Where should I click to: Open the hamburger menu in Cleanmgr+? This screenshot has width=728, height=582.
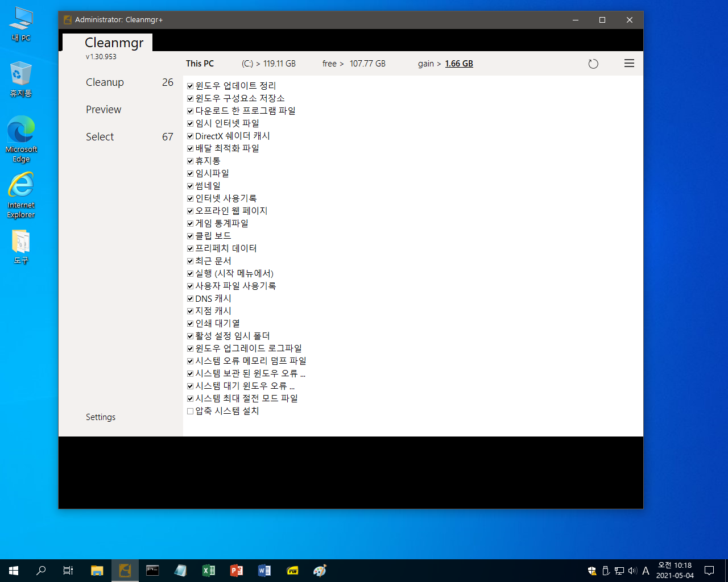click(x=629, y=63)
